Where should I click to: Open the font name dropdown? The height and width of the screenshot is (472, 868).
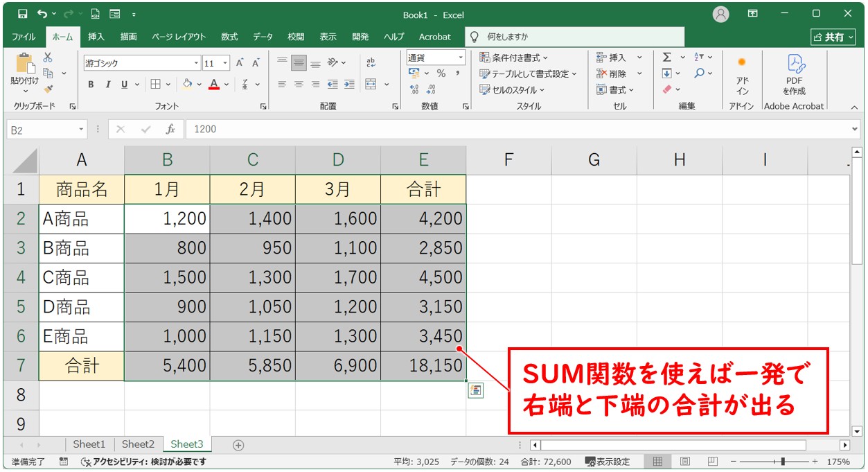click(x=196, y=63)
